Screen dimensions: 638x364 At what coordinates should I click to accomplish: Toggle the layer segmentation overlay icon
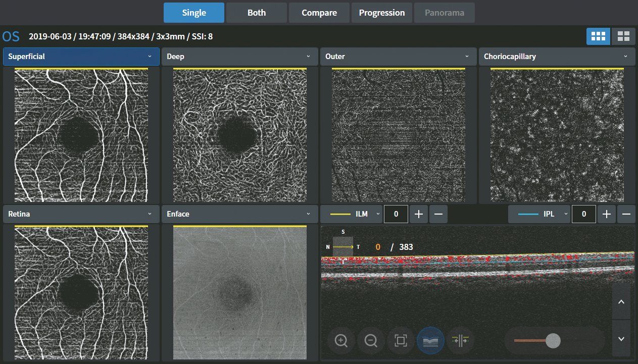tap(430, 341)
